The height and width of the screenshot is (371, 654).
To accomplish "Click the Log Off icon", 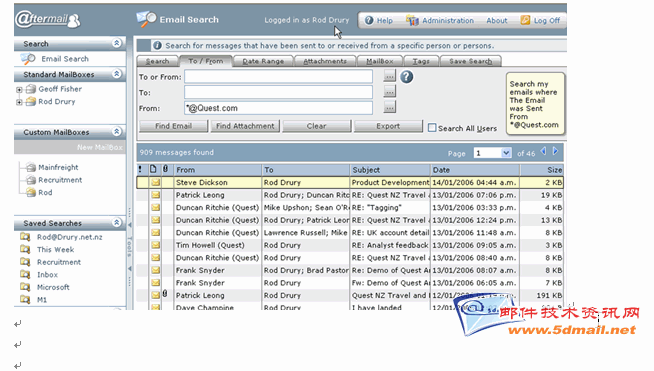I will point(525,20).
